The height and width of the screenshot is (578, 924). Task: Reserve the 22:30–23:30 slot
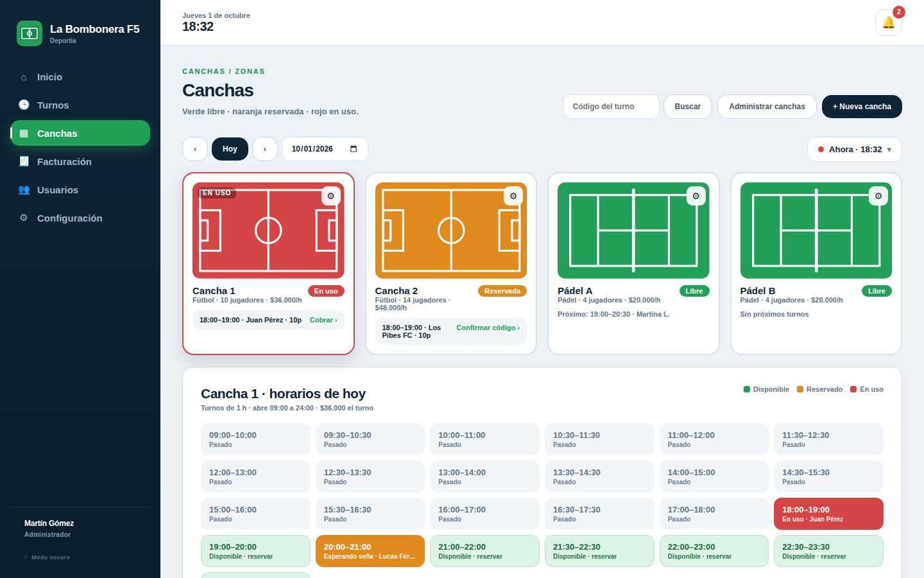coord(828,551)
